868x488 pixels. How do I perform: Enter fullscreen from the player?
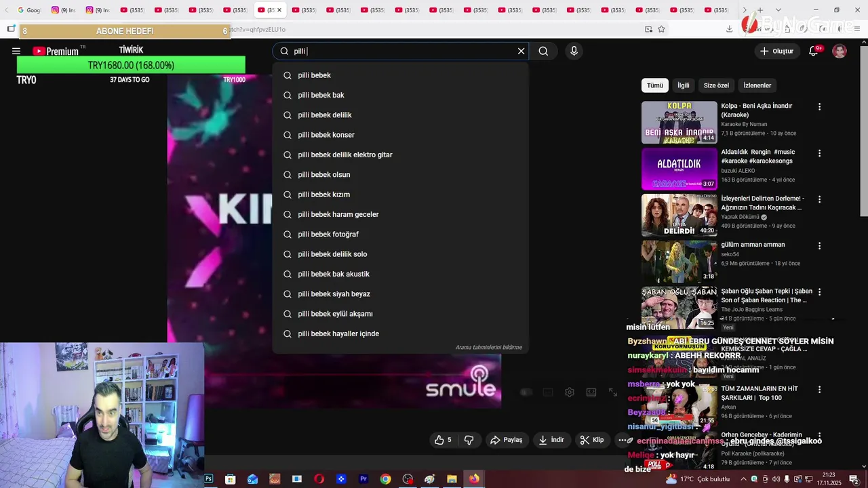click(x=613, y=392)
